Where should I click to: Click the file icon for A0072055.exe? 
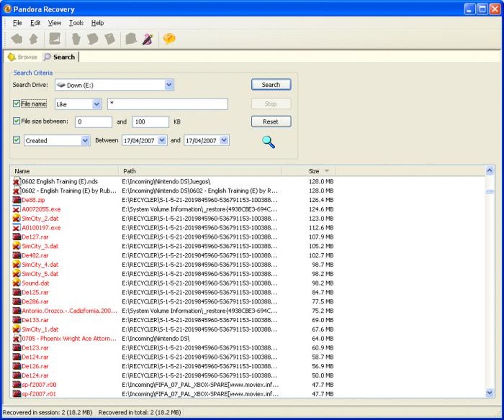[x=17, y=209]
